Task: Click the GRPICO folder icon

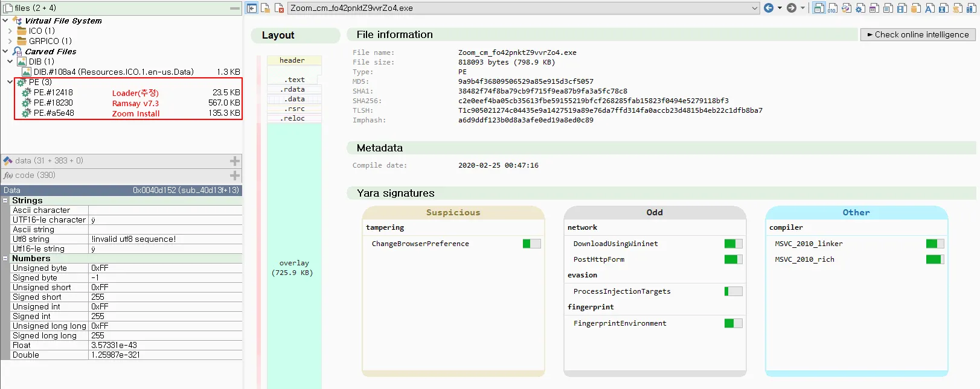Action: [22, 41]
